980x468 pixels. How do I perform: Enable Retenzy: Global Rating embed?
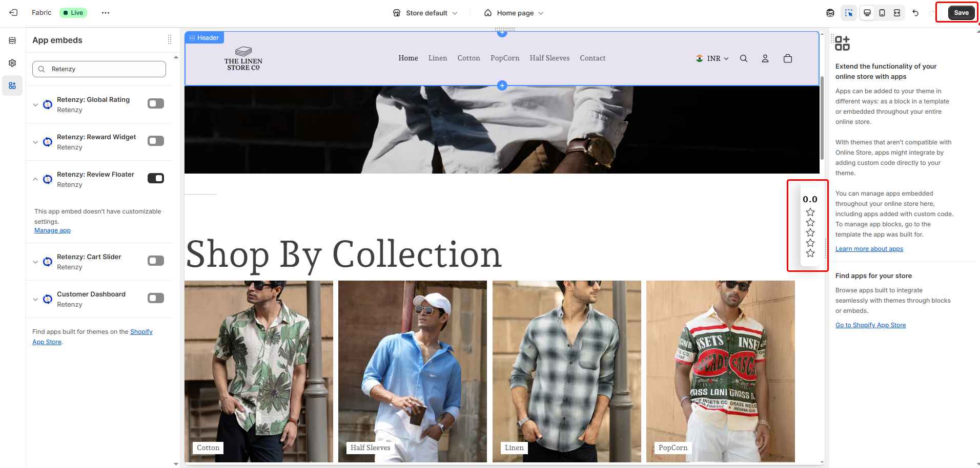(x=156, y=103)
